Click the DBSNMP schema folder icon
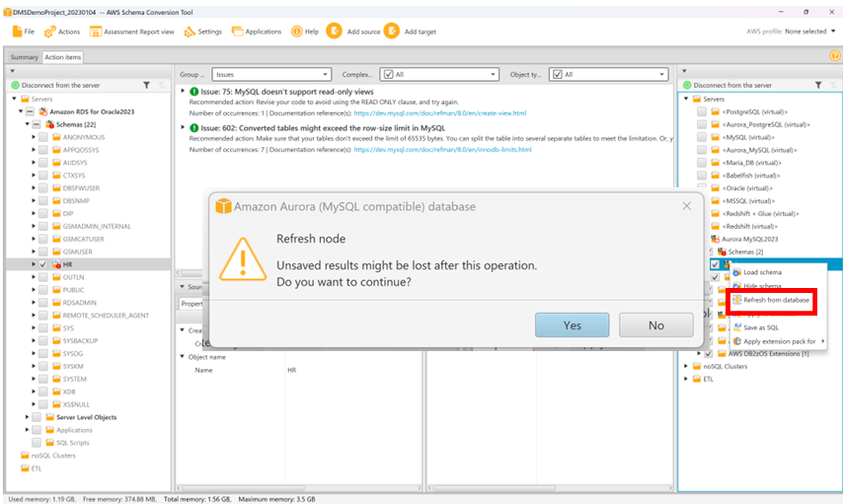 coord(56,201)
